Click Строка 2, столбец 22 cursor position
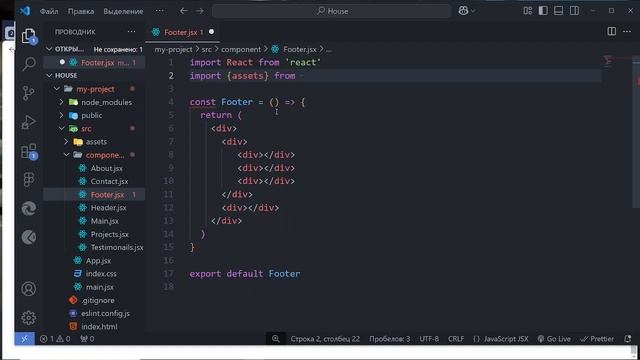 325,339
